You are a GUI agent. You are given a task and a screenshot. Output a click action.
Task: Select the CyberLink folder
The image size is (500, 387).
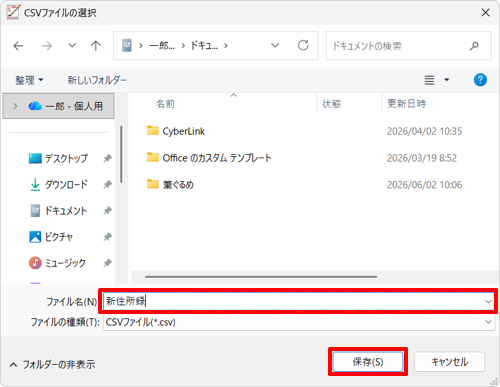pyautogui.click(x=176, y=131)
